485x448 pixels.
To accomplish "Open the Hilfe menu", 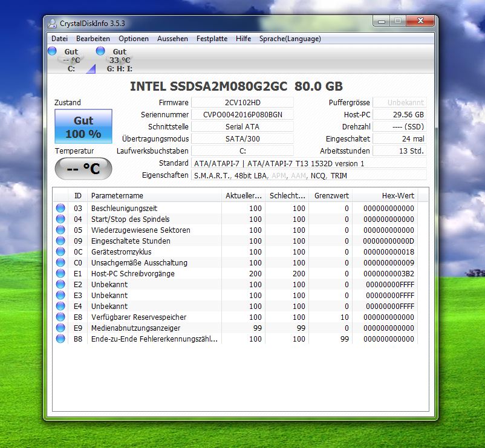I will [x=244, y=39].
